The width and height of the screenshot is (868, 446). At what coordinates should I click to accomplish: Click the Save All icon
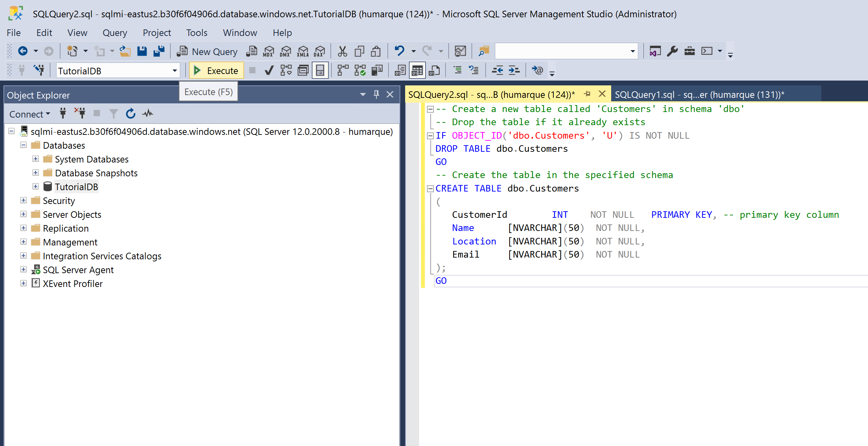click(159, 51)
